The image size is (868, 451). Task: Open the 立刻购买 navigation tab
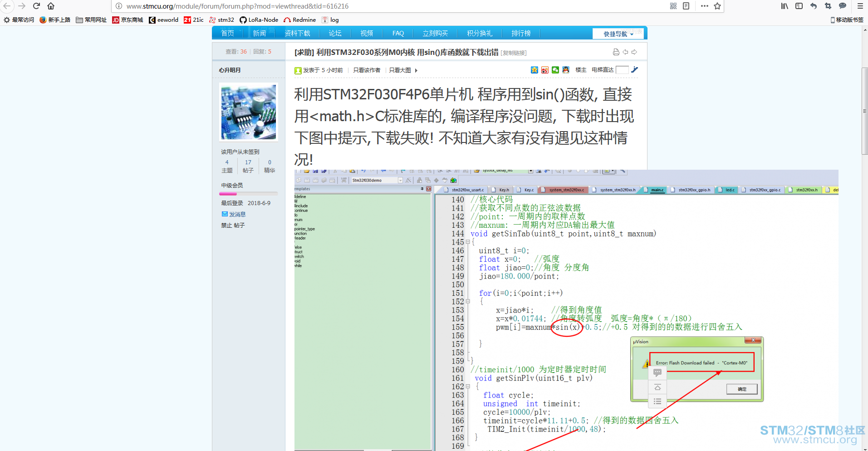tap(435, 33)
